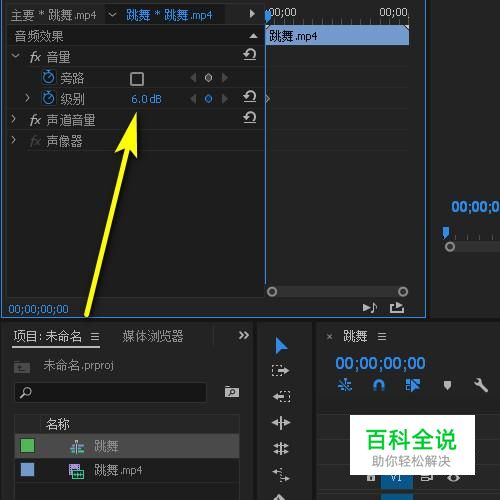Click left handle of effect timeline zoom bar
This screenshot has width=500, height=500.
272,292
